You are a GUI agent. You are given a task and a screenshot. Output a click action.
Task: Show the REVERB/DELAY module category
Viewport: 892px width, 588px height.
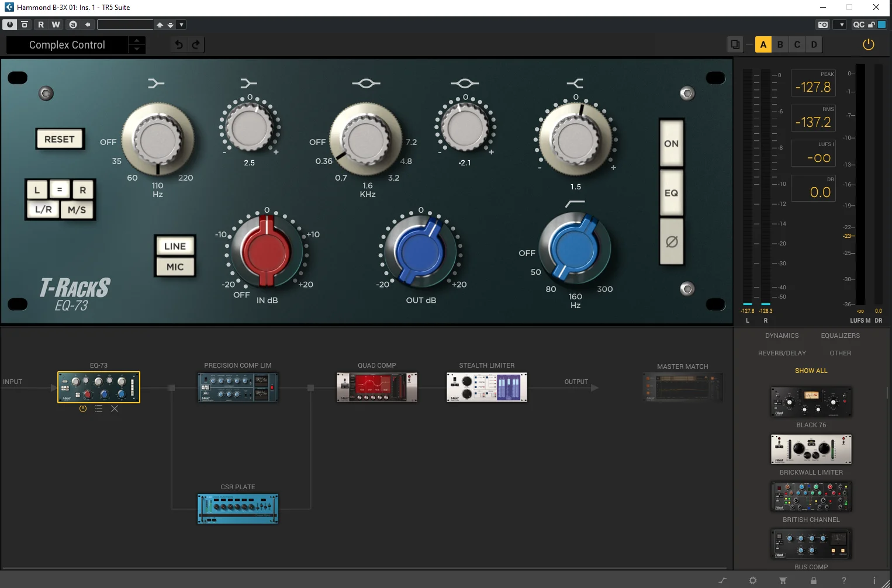(x=782, y=353)
